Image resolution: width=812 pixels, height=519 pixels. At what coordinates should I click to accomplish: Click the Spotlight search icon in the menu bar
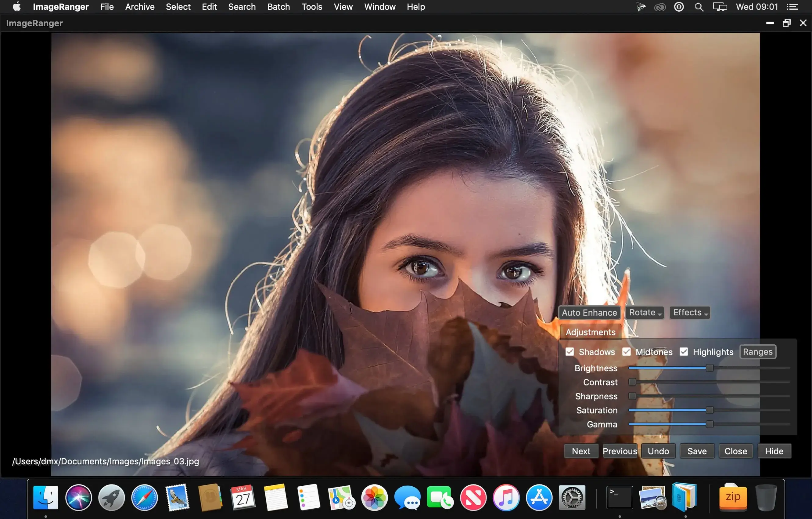point(699,6)
